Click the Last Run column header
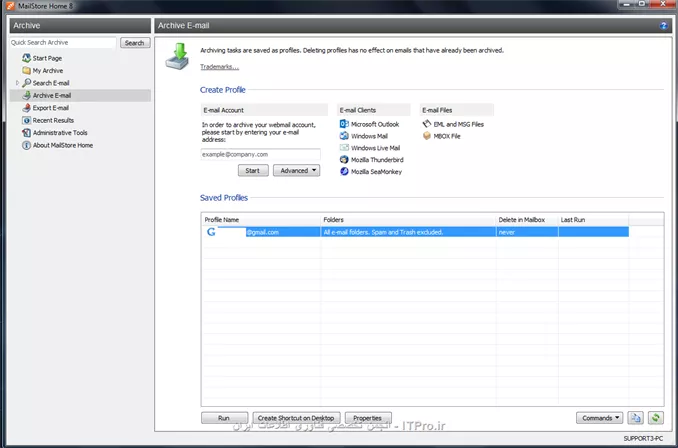Screen dimensions: 678x448 [593, 220]
